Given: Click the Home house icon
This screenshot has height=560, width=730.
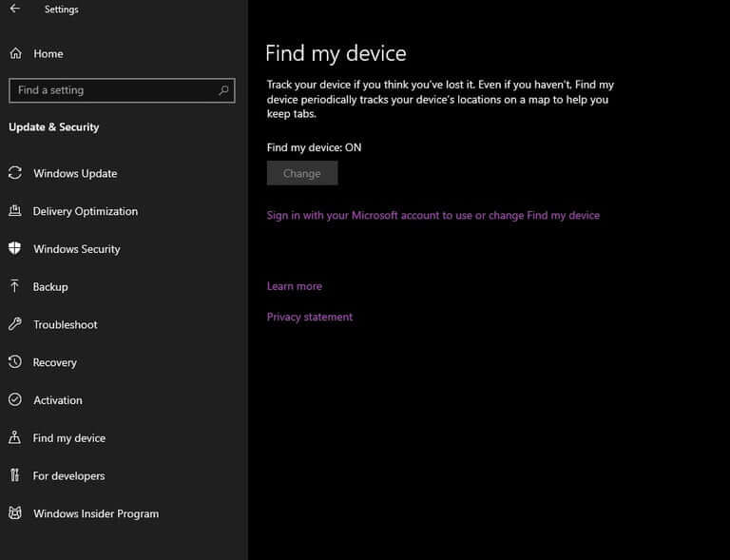Looking at the screenshot, I should [15, 54].
